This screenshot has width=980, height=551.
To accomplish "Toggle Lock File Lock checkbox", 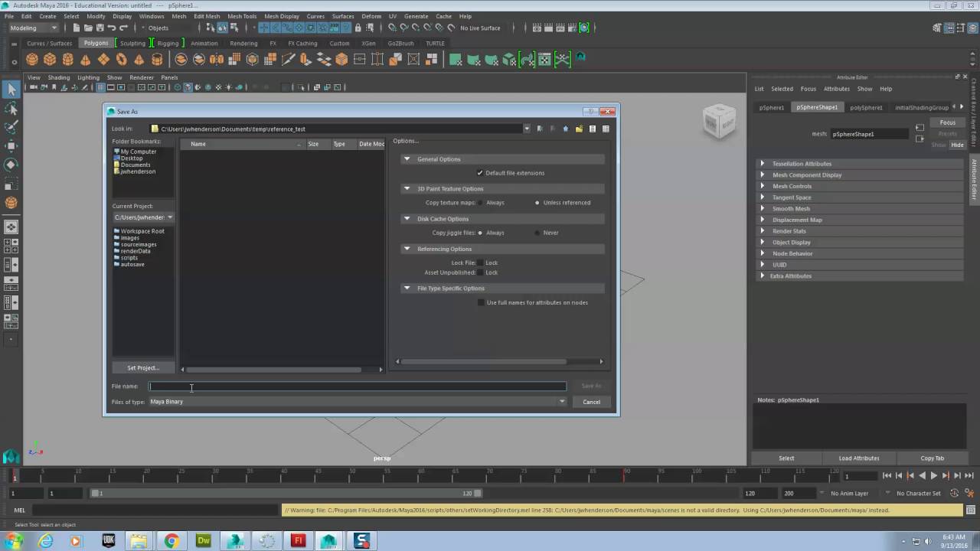I will [x=481, y=262].
